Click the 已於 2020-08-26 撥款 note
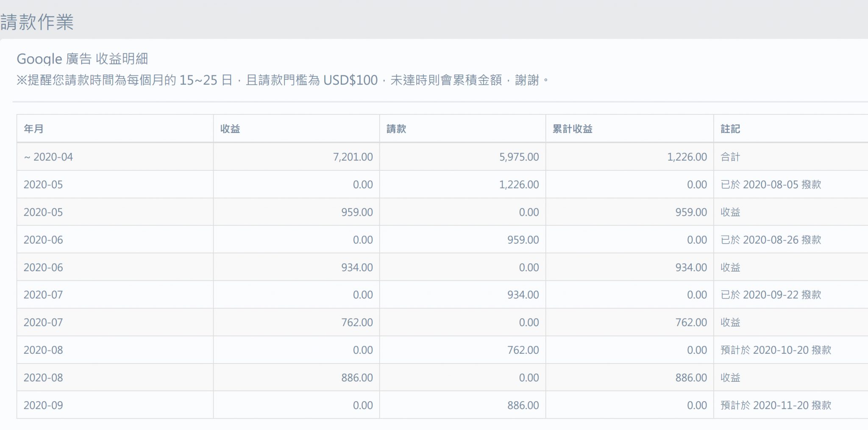This screenshot has width=868, height=430. coord(771,240)
